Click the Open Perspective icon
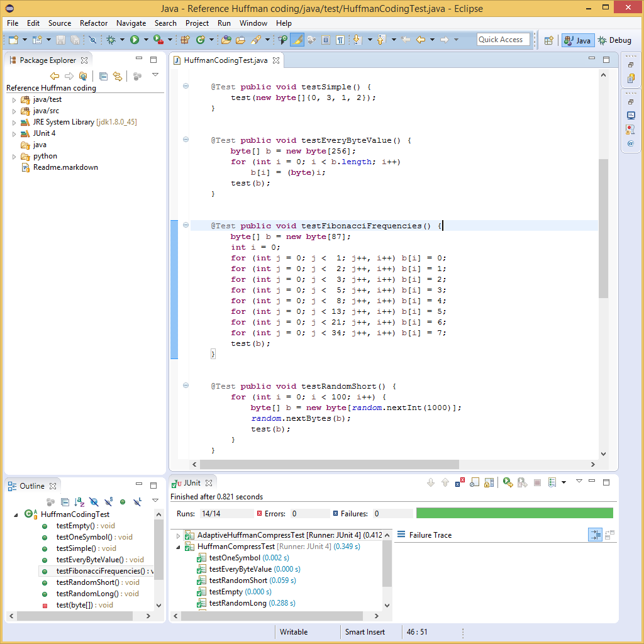This screenshot has width=644, height=644. click(x=548, y=40)
